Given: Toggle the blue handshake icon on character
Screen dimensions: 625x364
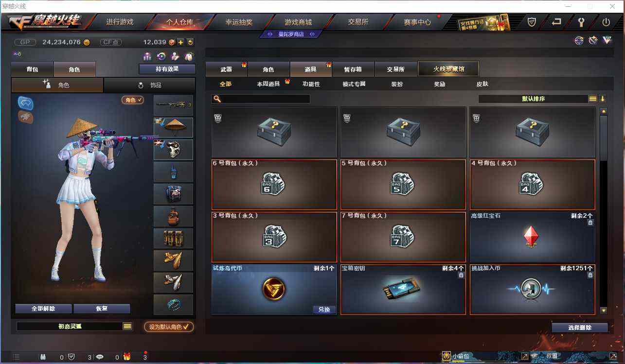Looking at the screenshot, I should 25,103.
